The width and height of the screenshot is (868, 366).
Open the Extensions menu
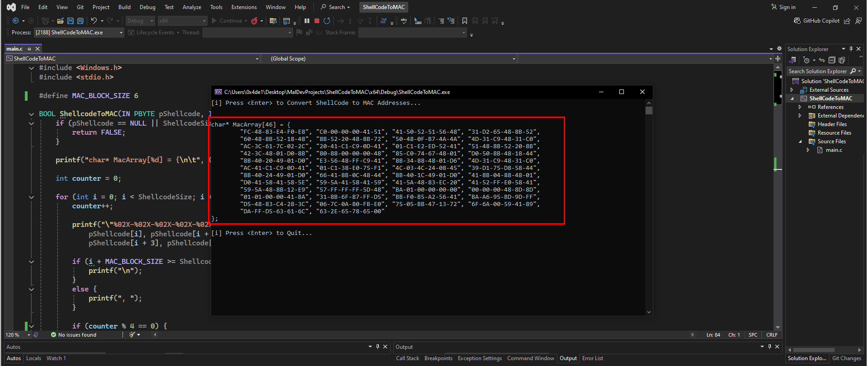(x=244, y=7)
